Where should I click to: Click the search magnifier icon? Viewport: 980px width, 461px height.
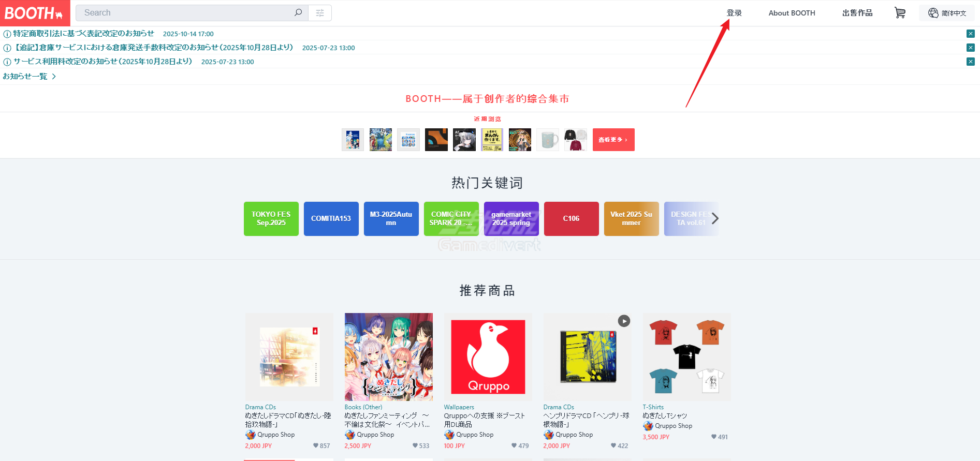(298, 13)
